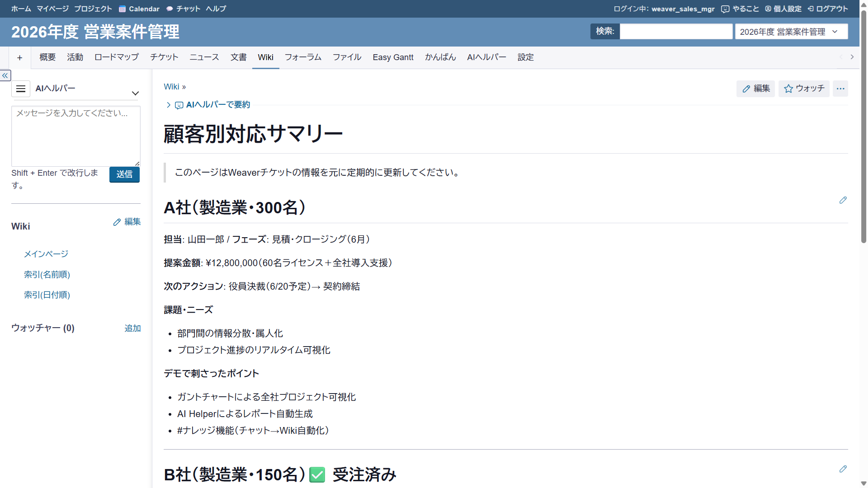868x488 pixels.
Task: Open プロジェクト in the top menu
Action: (x=93, y=9)
